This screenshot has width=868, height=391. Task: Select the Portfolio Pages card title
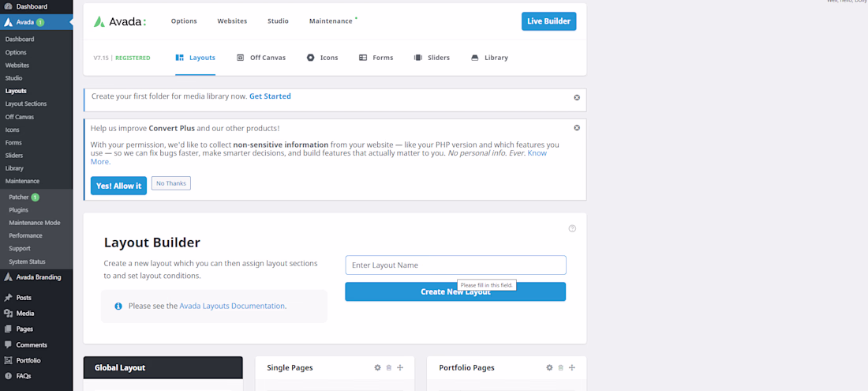(x=466, y=368)
